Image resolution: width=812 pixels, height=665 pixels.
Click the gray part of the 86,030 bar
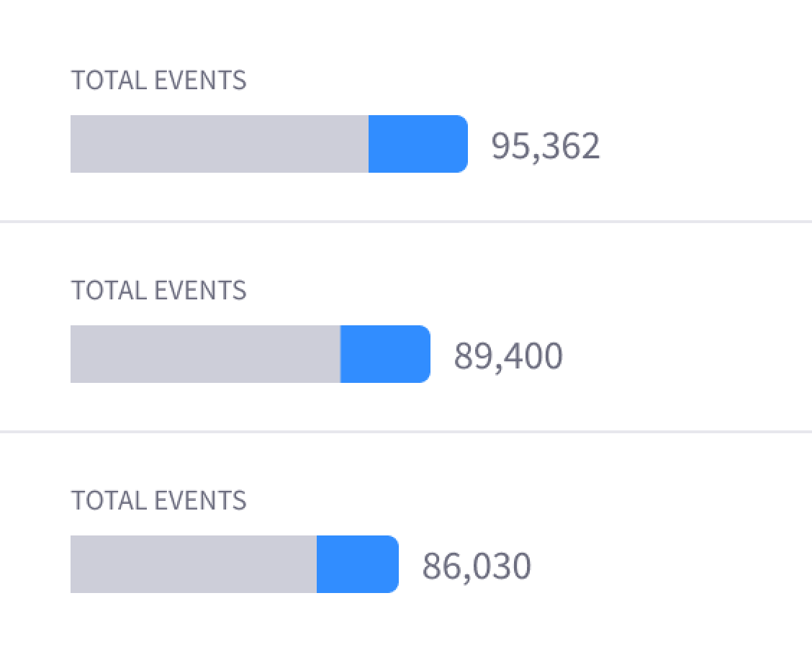194,564
